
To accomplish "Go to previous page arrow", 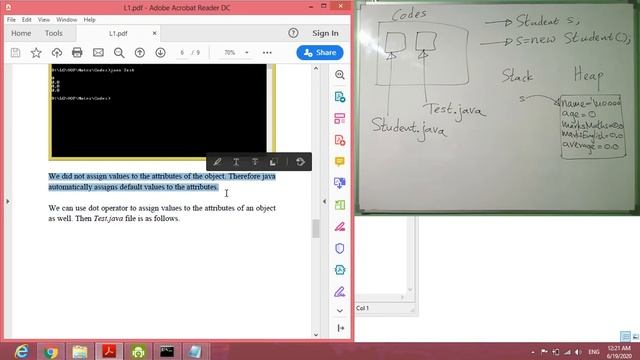I will click(140, 53).
